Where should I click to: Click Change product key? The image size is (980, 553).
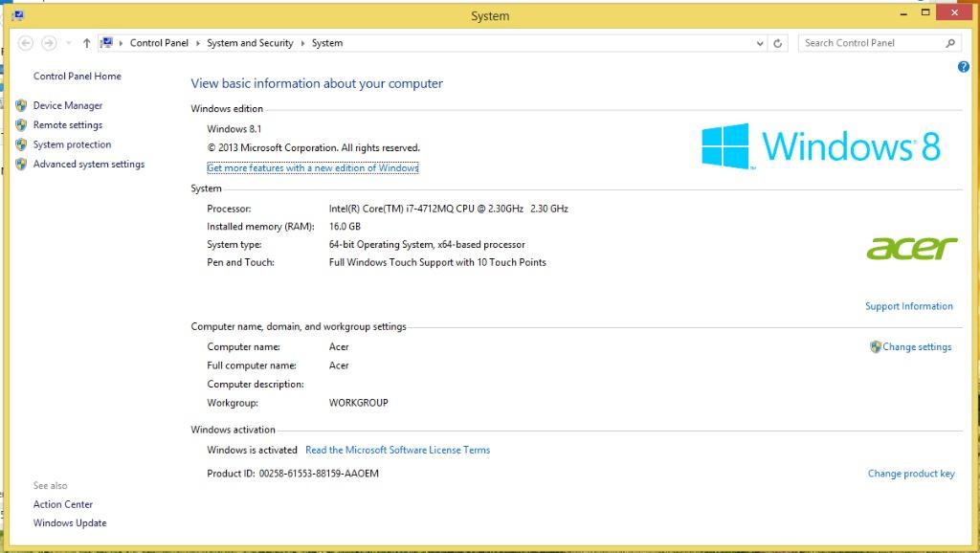(911, 474)
